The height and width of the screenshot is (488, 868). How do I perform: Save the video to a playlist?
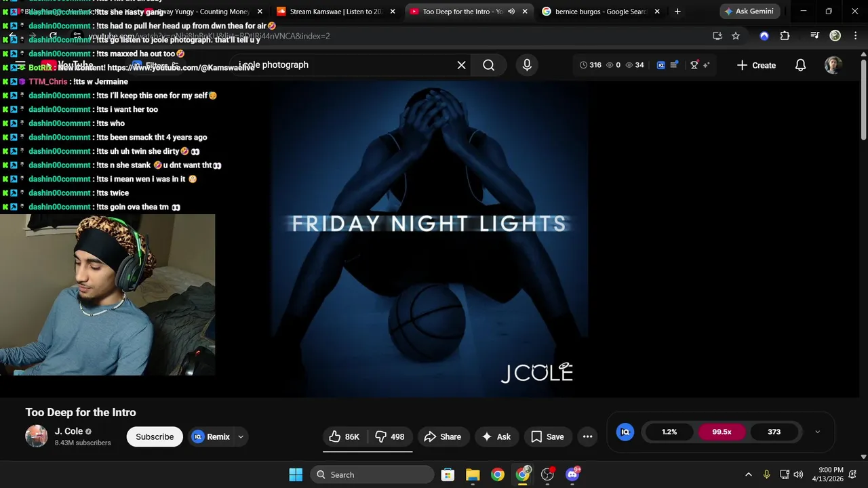(547, 437)
